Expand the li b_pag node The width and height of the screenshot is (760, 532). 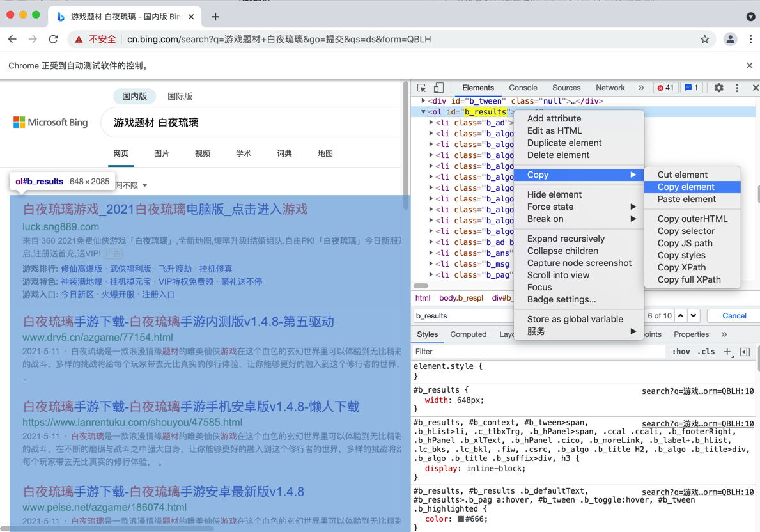(431, 274)
